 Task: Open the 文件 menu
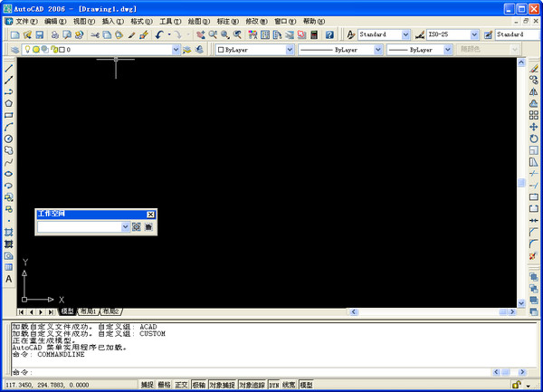point(26,22)
